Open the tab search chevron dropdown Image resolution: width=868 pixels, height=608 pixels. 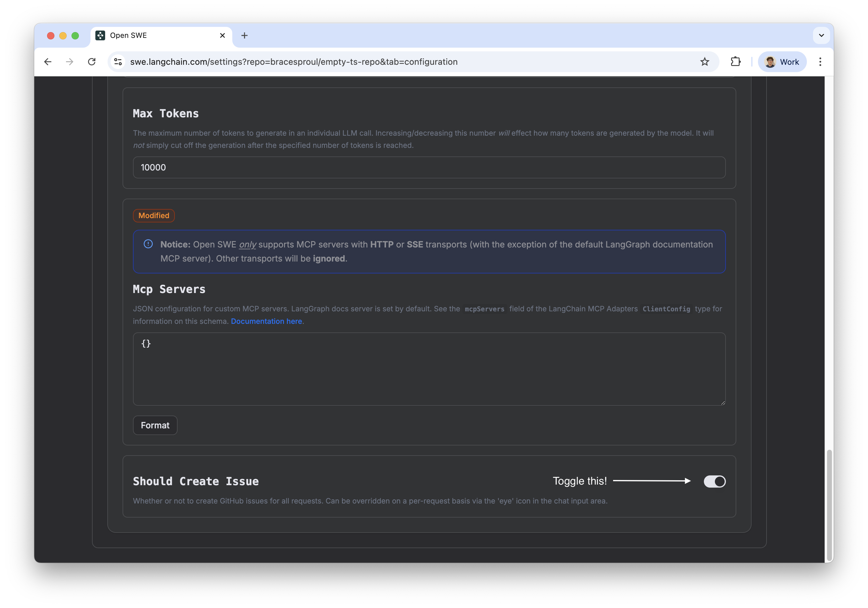coord(821,35)
